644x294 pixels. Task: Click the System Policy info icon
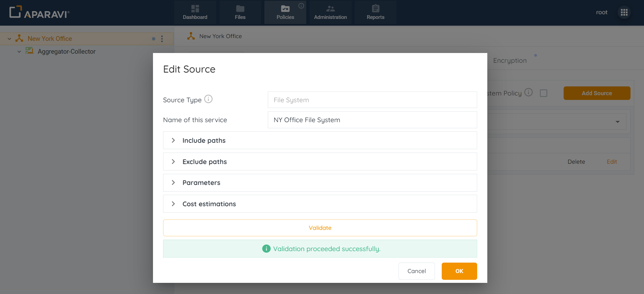click(x=529, y=92)
